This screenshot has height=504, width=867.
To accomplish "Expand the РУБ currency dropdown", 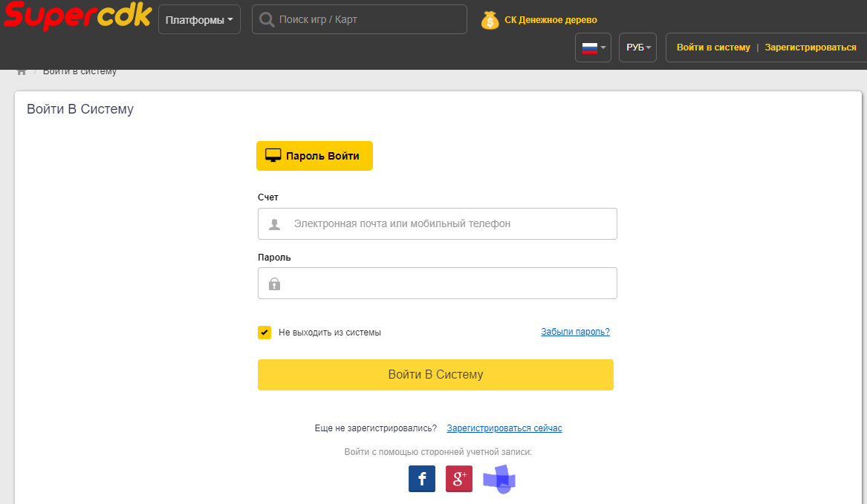I will click(637, 48).
